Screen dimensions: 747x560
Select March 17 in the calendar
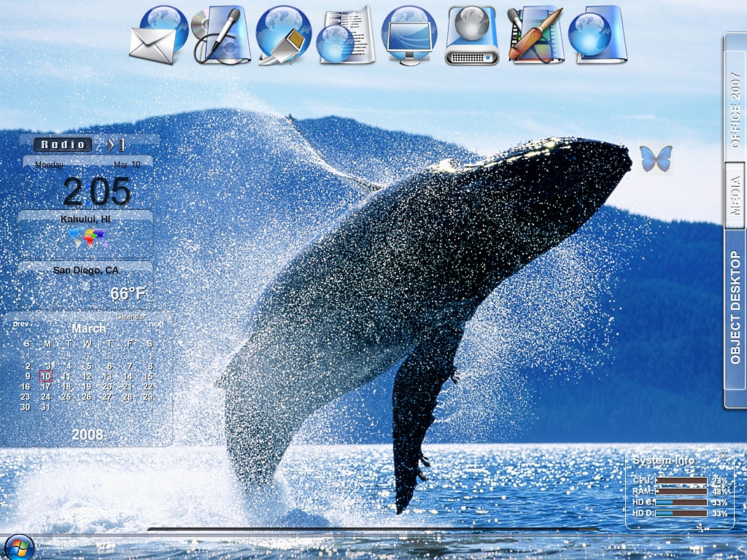point(46,386)
